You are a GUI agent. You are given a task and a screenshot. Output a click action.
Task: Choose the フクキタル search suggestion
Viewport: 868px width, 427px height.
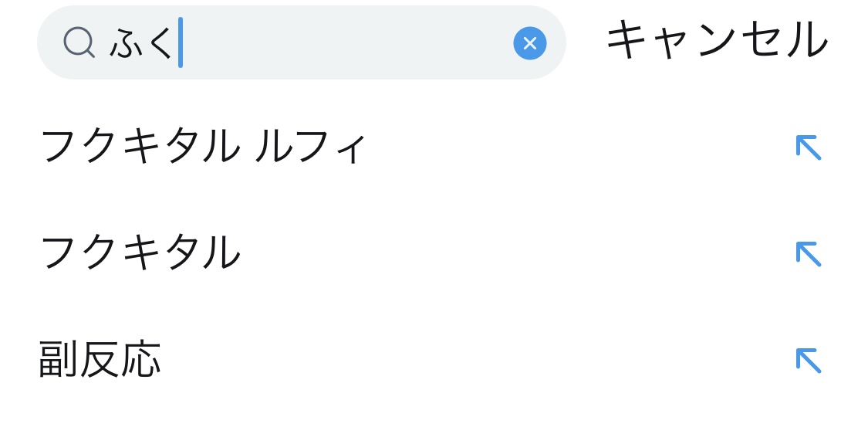tap(140, 253)
